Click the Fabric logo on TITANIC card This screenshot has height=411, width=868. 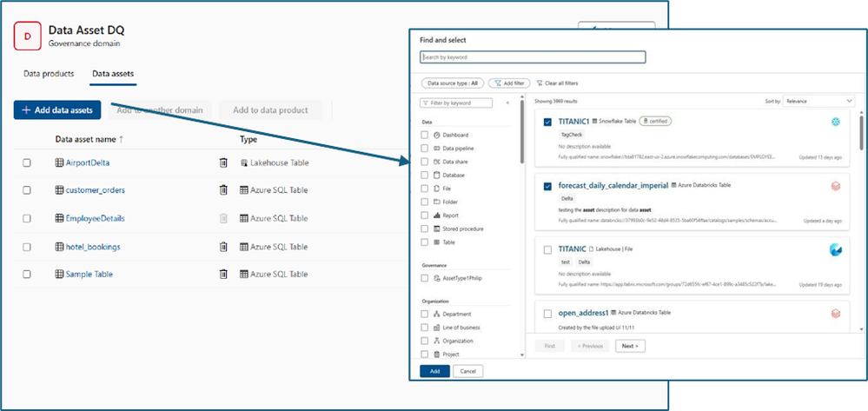(x=835, y=250)
